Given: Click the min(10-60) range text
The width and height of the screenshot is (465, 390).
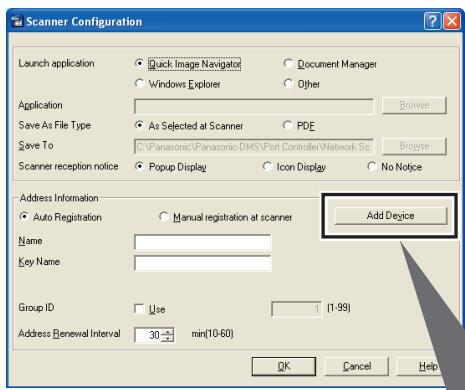Looking at the screenshot, I should point(212,334).
